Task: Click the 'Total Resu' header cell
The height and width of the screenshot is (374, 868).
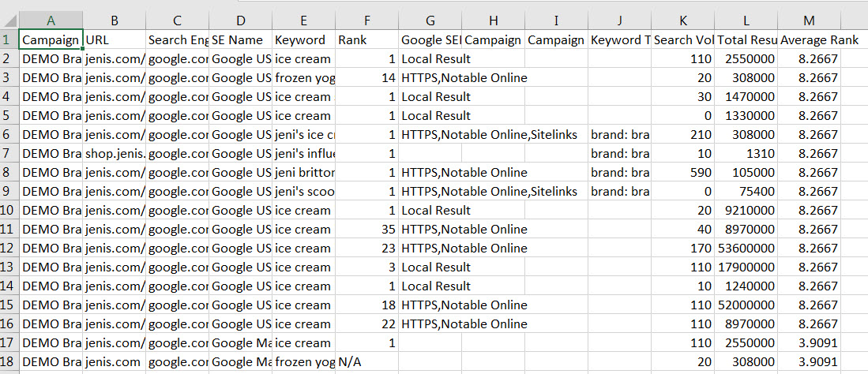Action: point(746,39)
